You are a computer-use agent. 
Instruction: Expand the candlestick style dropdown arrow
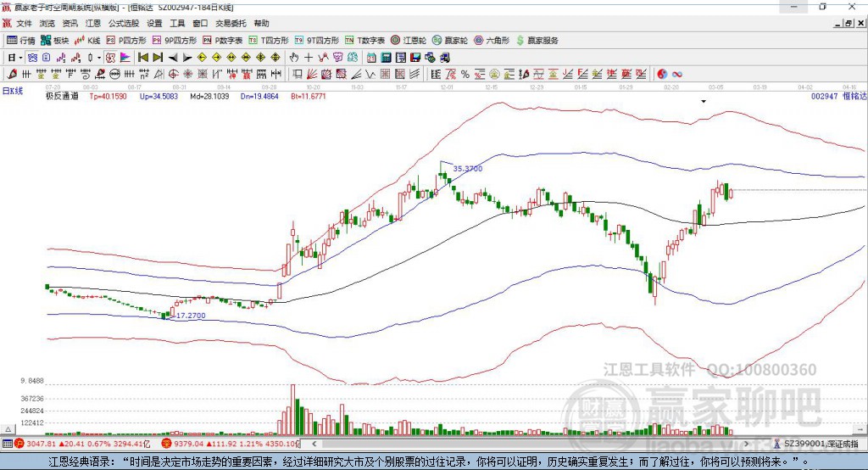point(98,58)
